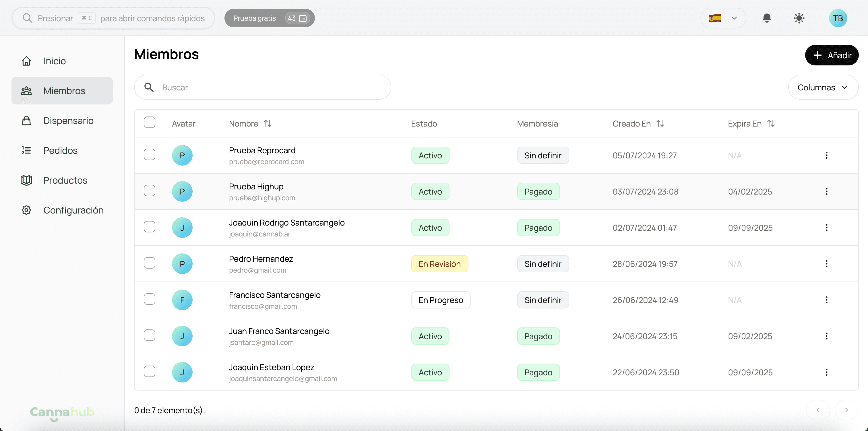Screen dimensions: 868x431
Task: Sort by Creado En column arrows
Action: point(660,124)
